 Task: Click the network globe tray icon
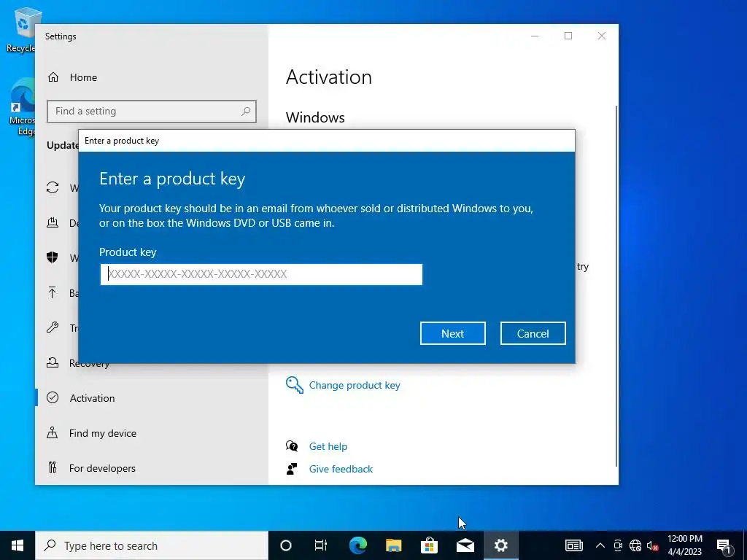[x=635, y=545]
